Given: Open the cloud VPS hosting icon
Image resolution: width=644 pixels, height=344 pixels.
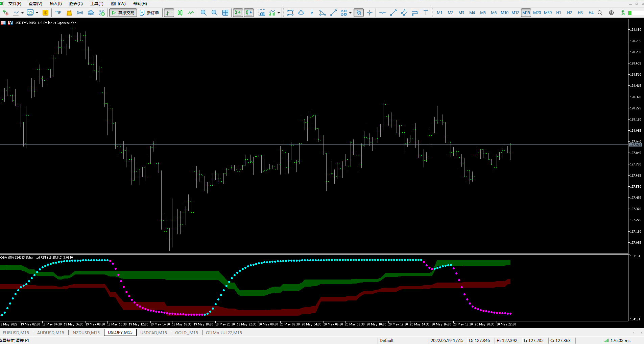Looking at the screenshot, I should point(91,13).
